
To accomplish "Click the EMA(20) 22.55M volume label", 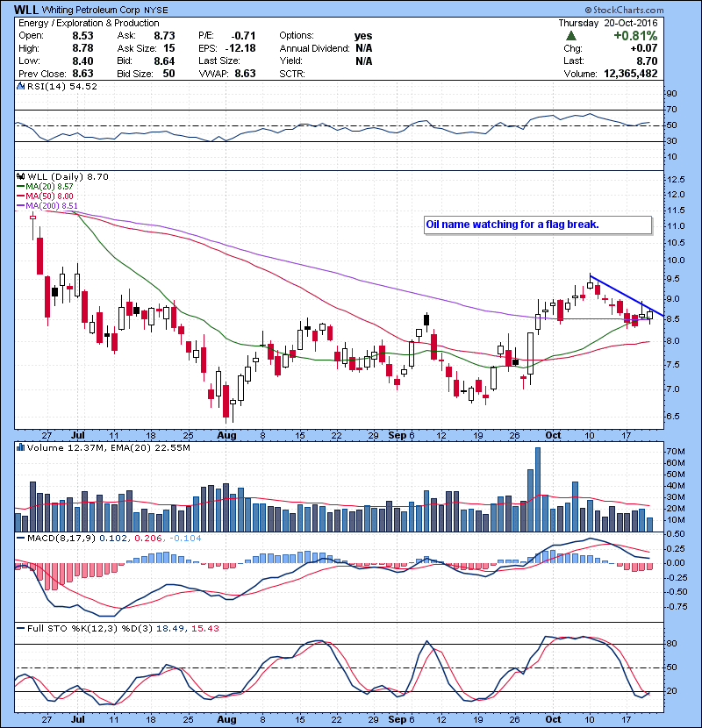I will [149, 447].
